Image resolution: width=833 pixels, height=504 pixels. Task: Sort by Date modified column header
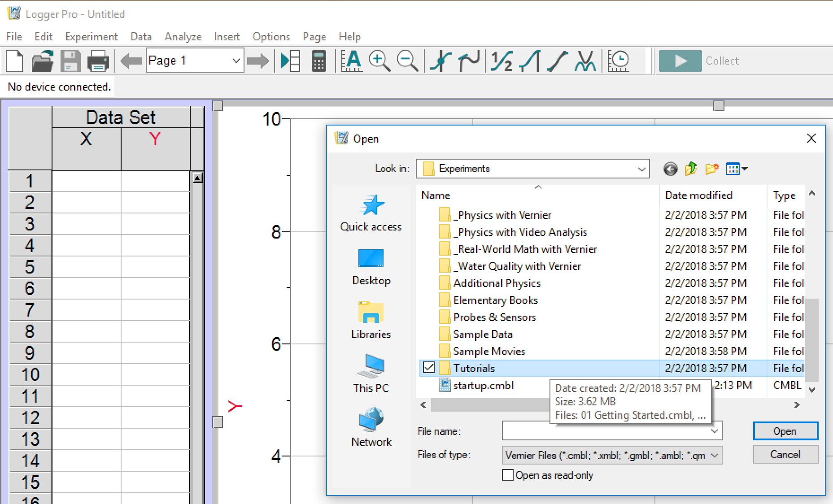click(713, 196)
